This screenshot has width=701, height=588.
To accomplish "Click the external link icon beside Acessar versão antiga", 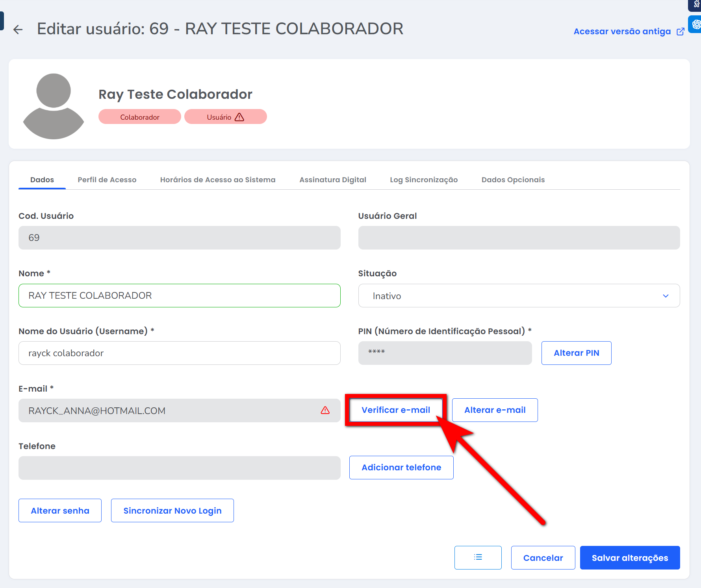I will click(680, 31).
